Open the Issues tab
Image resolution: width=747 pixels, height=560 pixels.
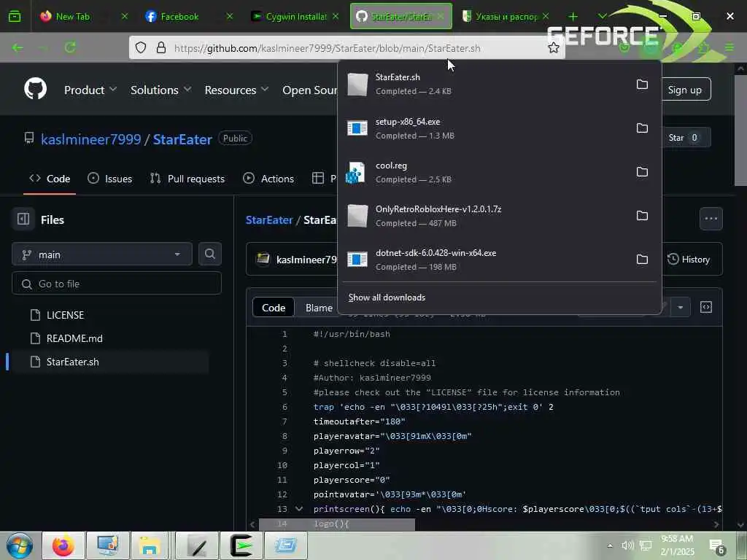coord(110,179)
